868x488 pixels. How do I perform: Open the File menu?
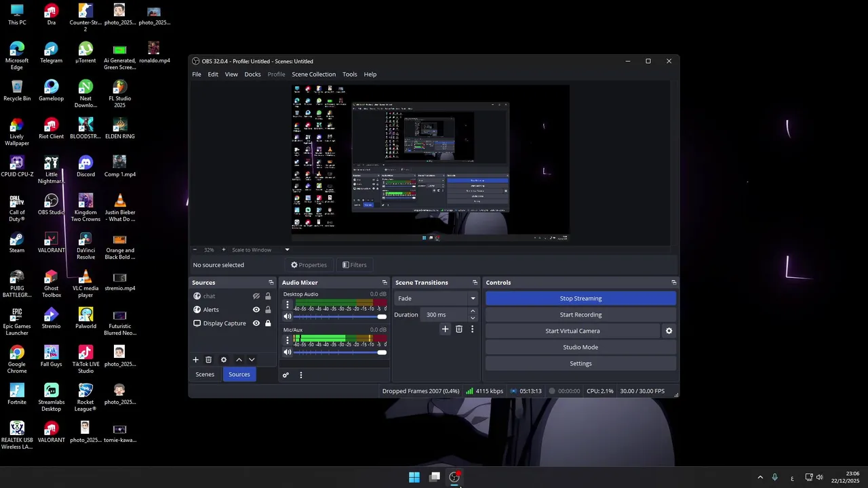coord(197,75)
